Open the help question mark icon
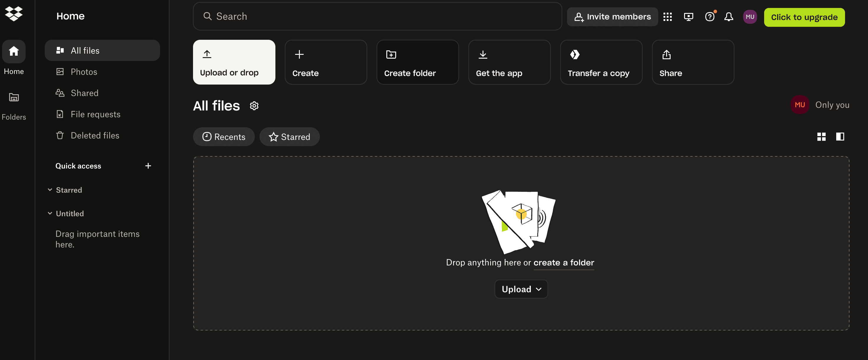This screenshot has width=868, height=360. [709, 17]
